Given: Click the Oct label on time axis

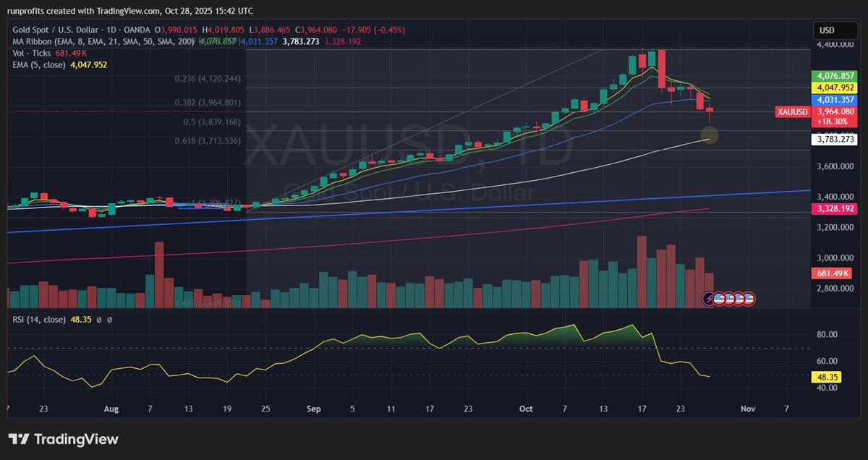Looking at the screenshot, I should coord(526,409).
